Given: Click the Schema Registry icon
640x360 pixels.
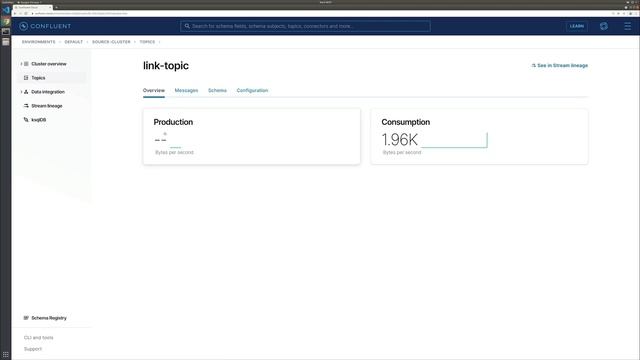Looking at the screenshot, I should click(26, 318).
